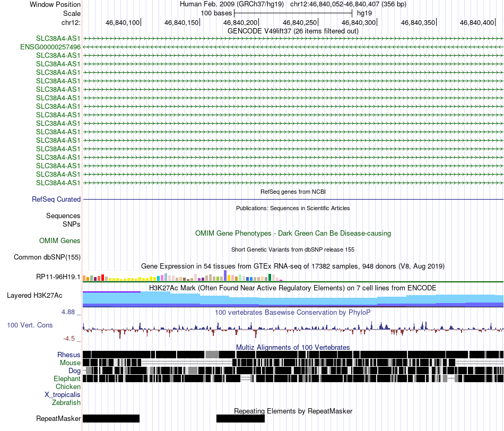Click the hg19 scale label
This screenshot has height=431, width=504.
click(364, 13)
